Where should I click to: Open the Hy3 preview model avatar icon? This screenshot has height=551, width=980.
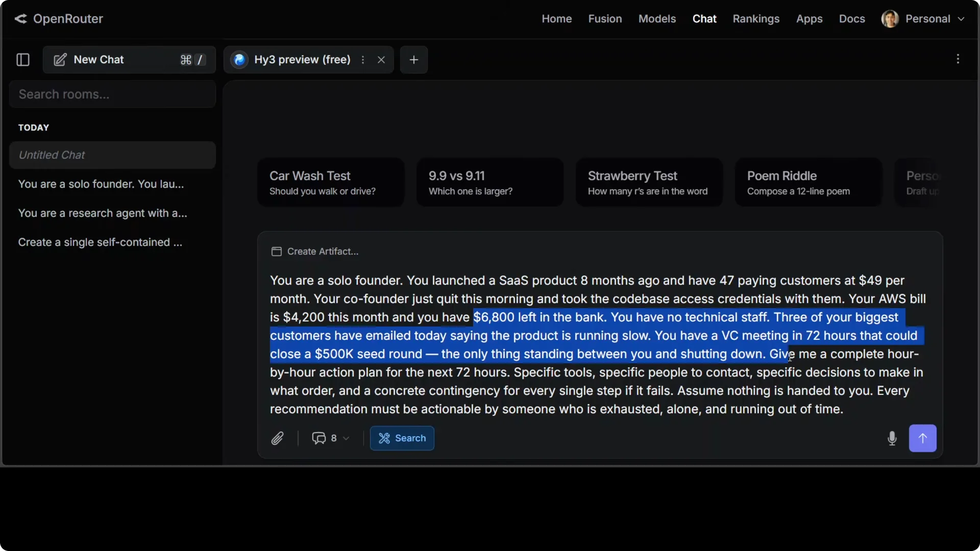pyautogui.click(x=239, y=60)
